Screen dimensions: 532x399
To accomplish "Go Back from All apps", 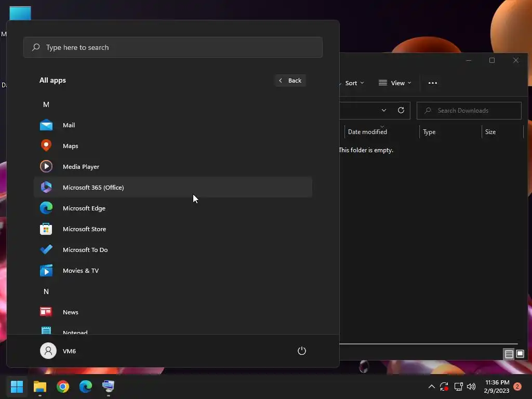I will [290, 81].
